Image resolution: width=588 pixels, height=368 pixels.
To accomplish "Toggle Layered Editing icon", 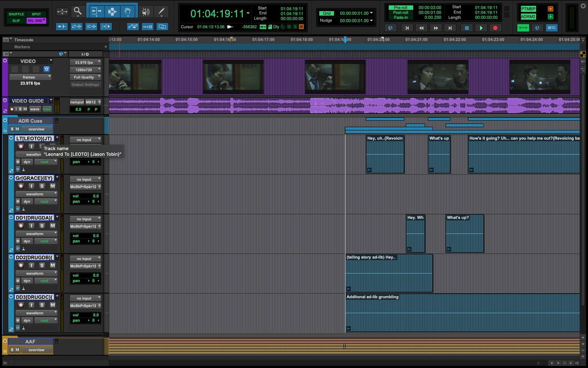I will coord(162,26).
